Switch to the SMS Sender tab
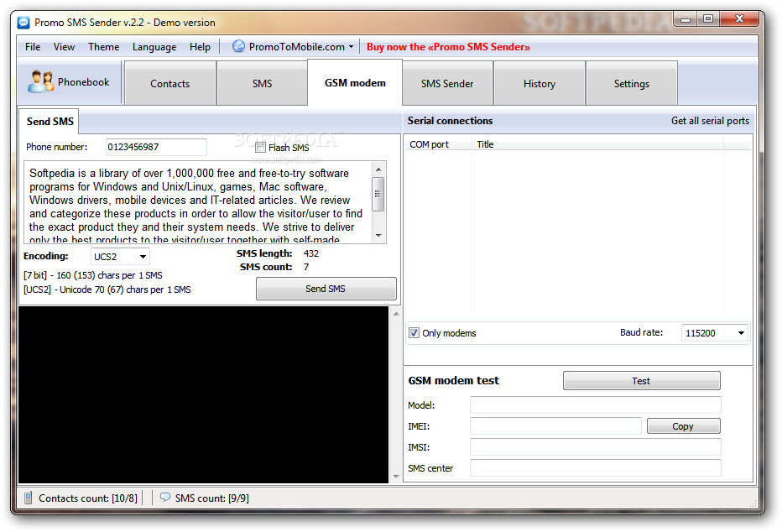 tap(447, 83)
